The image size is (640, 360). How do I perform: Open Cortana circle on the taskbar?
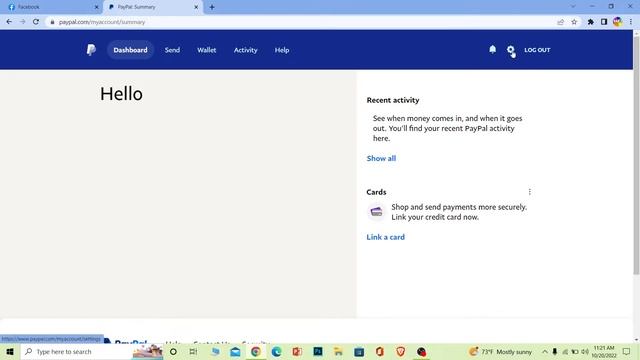pos(173,351)
